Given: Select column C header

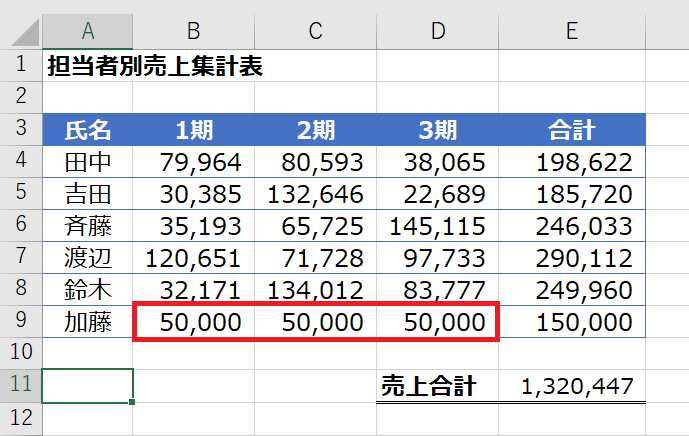Looking at the screenshot, I should (315, 31).
